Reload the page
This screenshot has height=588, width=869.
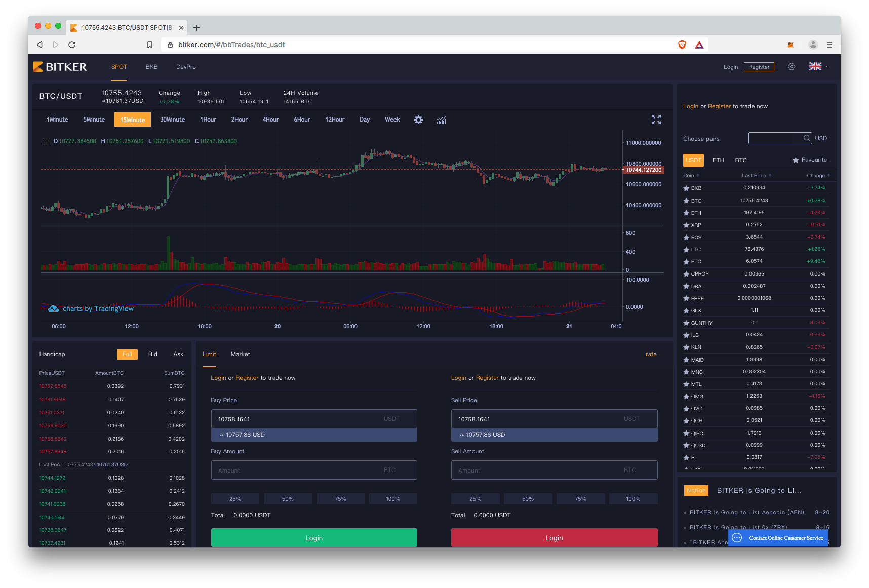[72, 45]
